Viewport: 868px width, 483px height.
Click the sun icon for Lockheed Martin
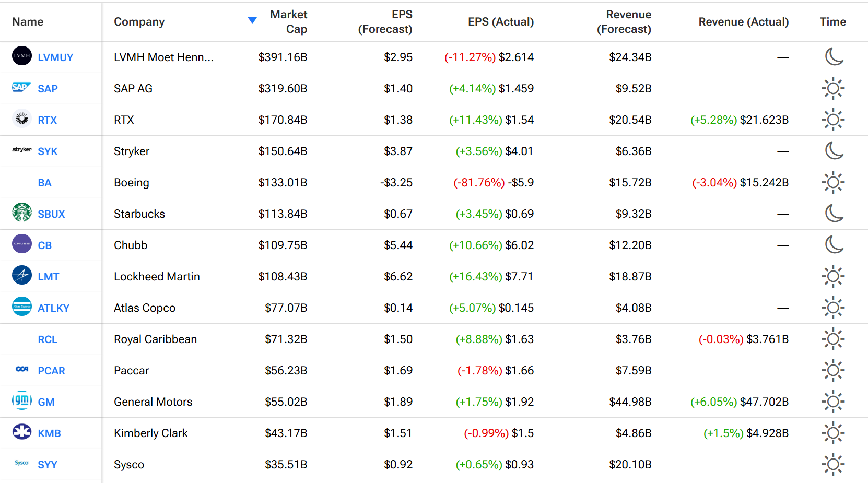(833, 276)
